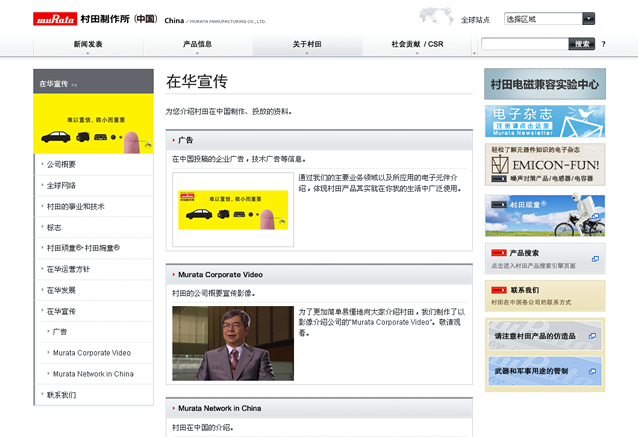Open the 电子杂志 newsletter banner
The height and width of the screenshot is (437, 638).
pyautogui.click(x=545, y=121)
